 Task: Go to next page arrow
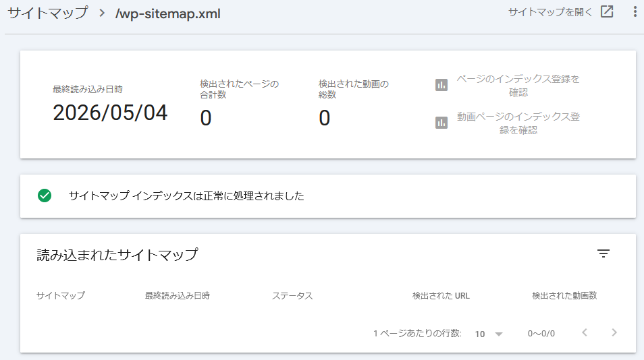pyautogui.click(x=614, y=332)
